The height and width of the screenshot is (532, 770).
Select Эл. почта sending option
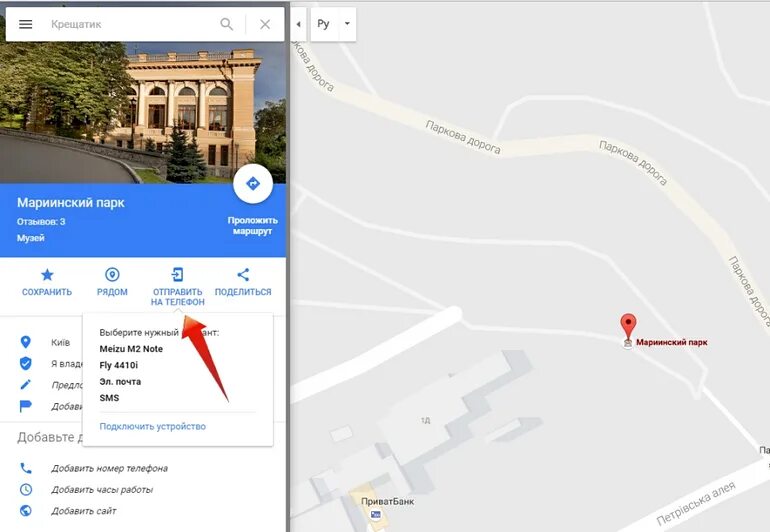[x=120, y=381]
